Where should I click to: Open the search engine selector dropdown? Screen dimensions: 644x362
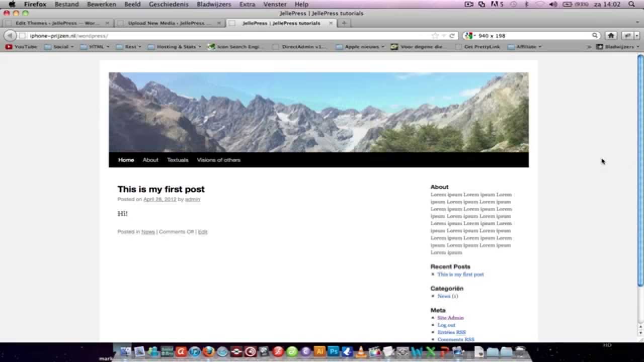point(470,36)
